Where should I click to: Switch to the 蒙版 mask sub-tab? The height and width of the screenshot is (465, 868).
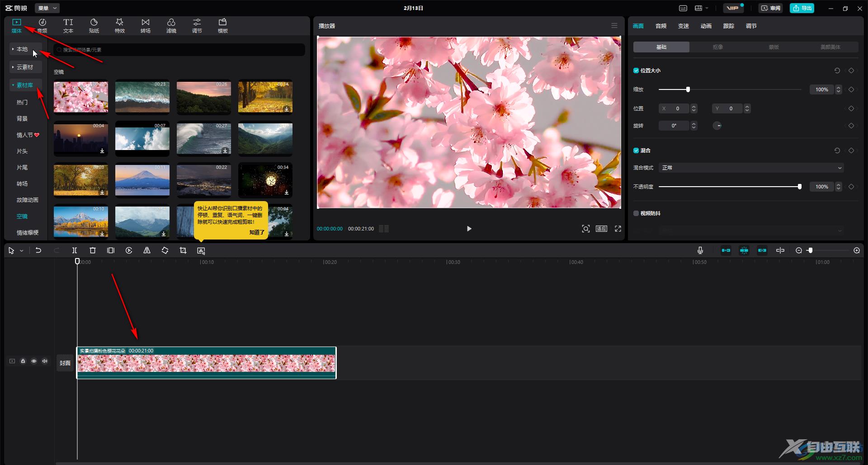click(774, 47)
